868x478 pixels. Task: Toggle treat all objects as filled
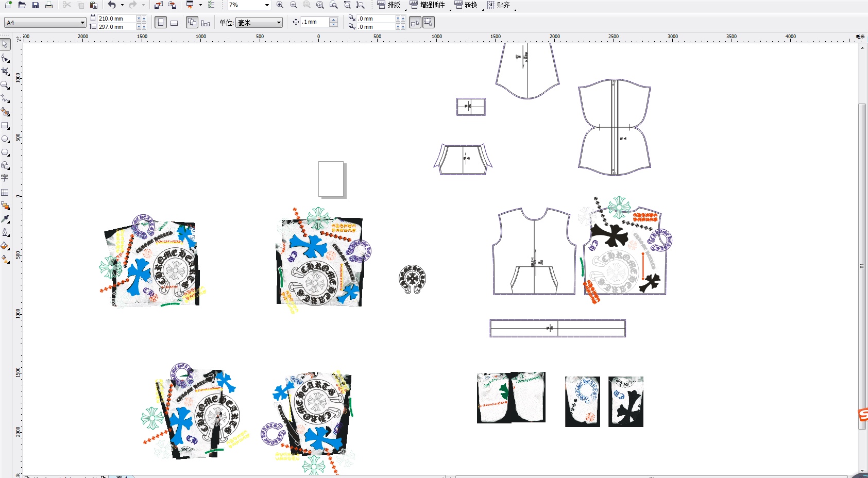415,23
